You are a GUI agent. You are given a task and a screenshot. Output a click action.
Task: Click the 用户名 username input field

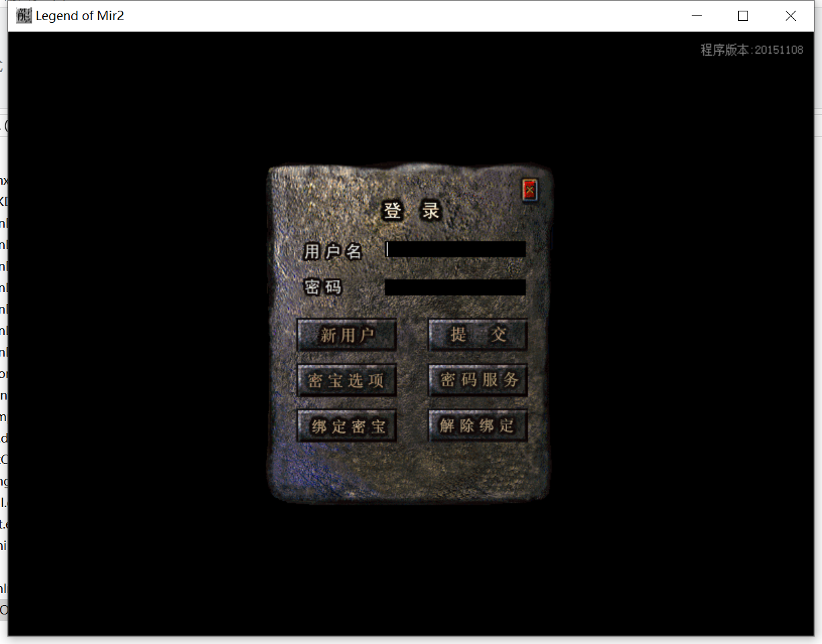coord(455,249)
